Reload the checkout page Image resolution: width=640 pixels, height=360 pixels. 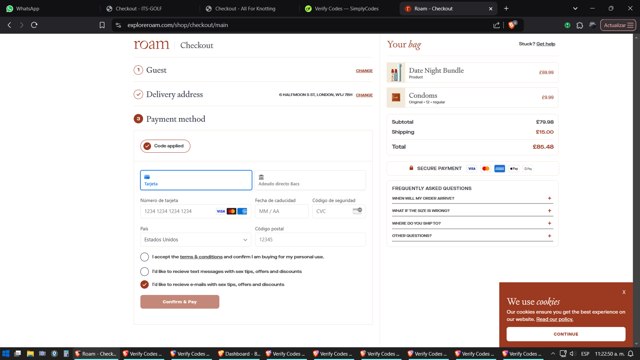34,25
